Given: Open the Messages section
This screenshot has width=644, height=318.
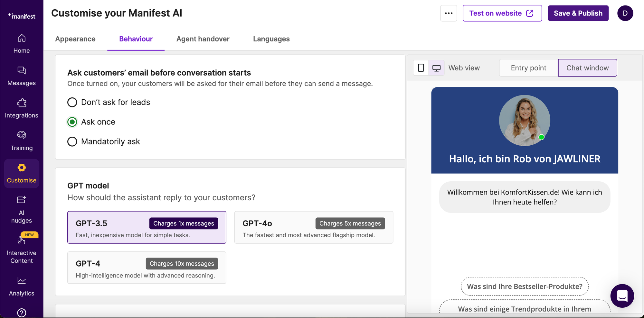Looking at the screenshot, I should [22, 76].
